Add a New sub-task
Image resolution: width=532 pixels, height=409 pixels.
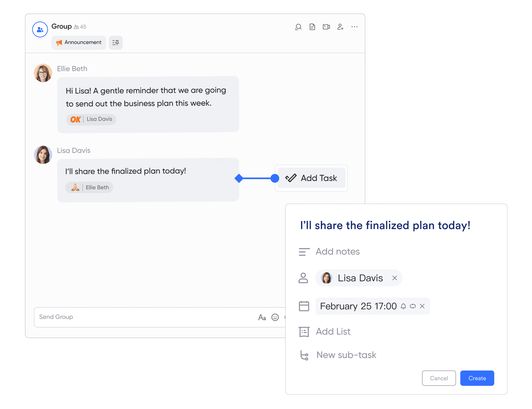[x=346, y=355]
